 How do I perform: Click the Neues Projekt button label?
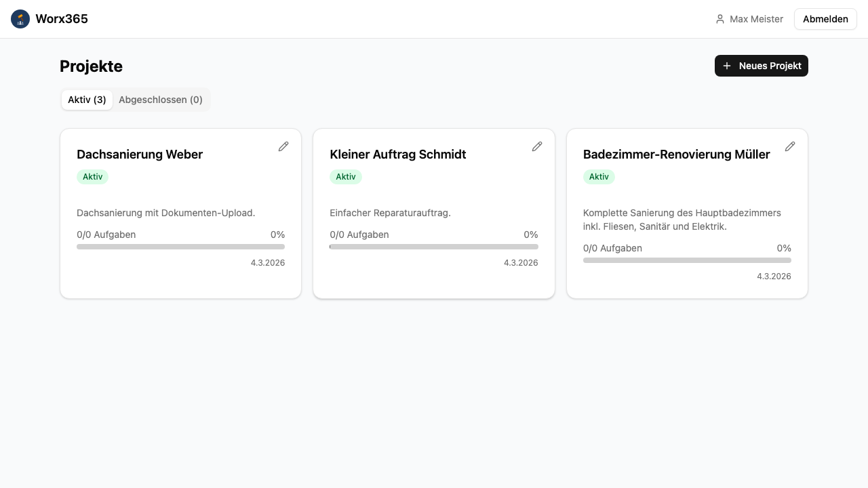(770, 66)
